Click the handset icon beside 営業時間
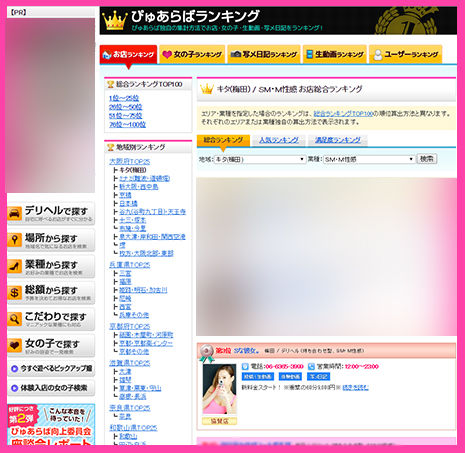 pos(311,367)
